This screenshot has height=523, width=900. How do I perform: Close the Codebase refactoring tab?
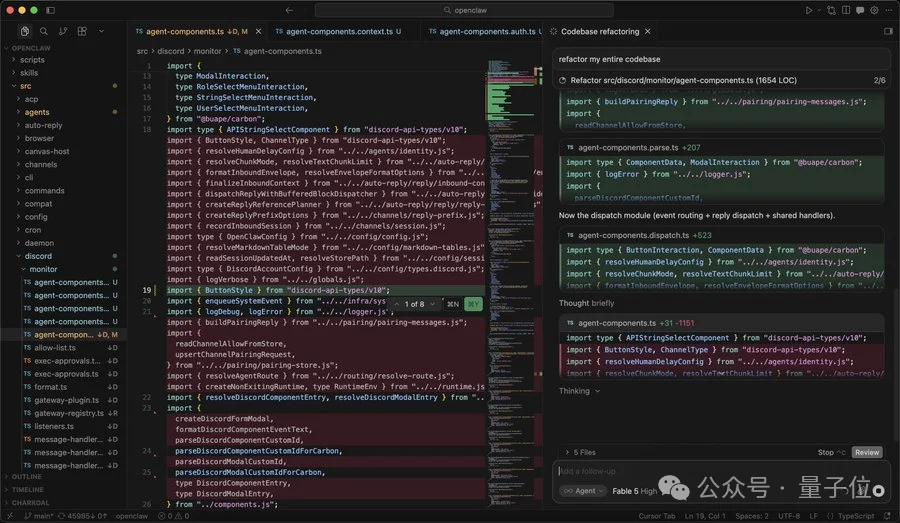647,32
